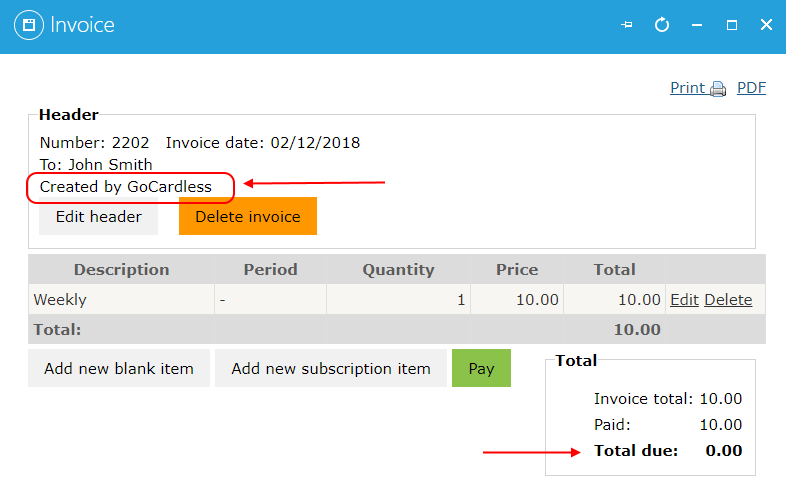Click the Edit header button
This screenshot has width=786, height=499.
point(98,217)
